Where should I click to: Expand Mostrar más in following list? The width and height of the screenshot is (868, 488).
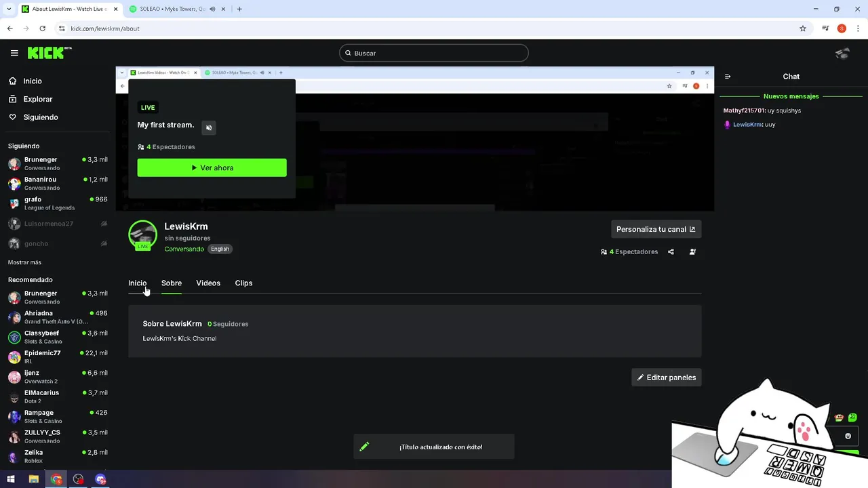(24, 262)
